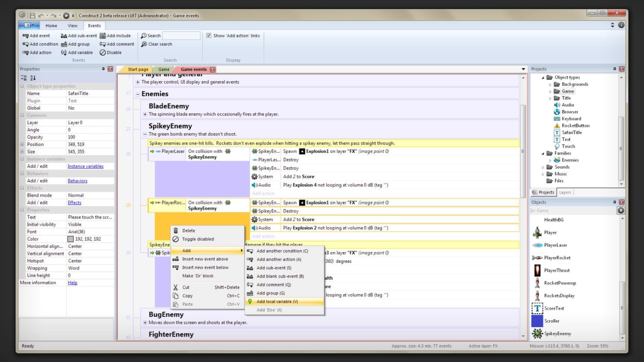Viewport: 644px width, 362px height.
Task: Click into the Search input field
Action: pos(181,36)
